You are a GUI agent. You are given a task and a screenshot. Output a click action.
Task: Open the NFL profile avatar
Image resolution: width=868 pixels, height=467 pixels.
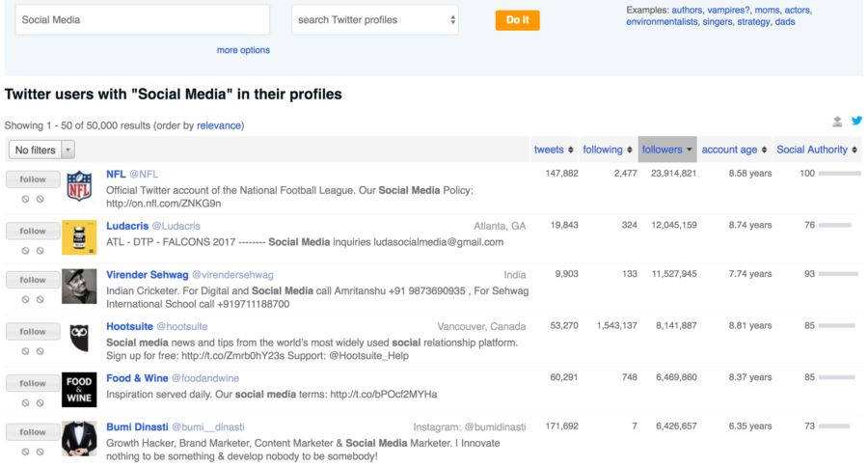click(79, 186)
